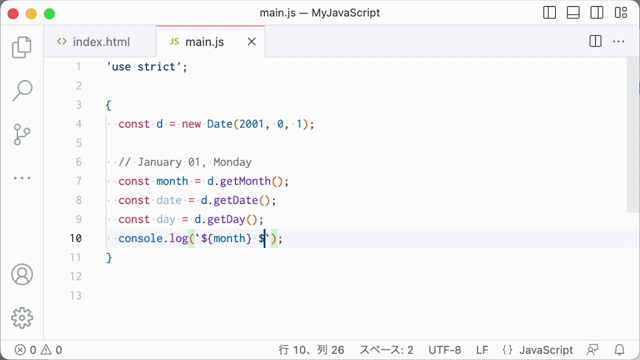Viewport: 640px width, 360px height.
Task: Open the Customize Layout menu
Action: 621,13
